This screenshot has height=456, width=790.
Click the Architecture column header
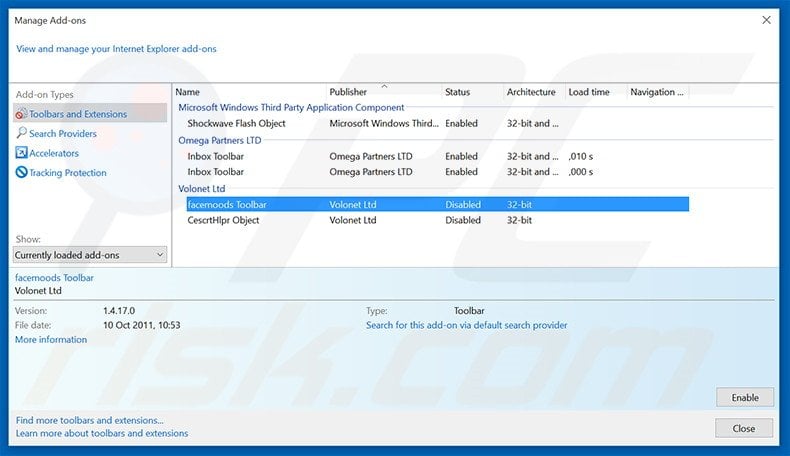point(533,92)
